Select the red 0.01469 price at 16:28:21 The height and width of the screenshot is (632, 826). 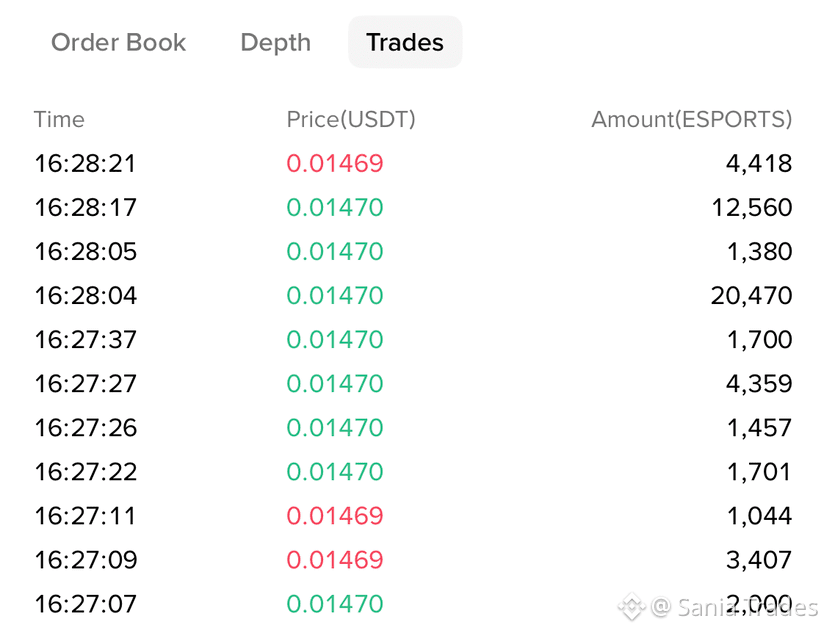coord(335,163)
